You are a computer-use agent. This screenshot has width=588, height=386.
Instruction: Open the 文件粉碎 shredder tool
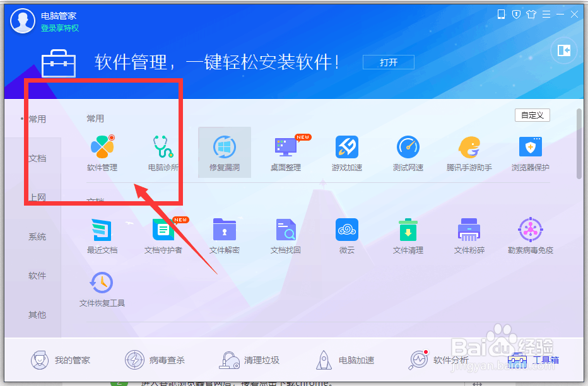[x=469, y=236]
